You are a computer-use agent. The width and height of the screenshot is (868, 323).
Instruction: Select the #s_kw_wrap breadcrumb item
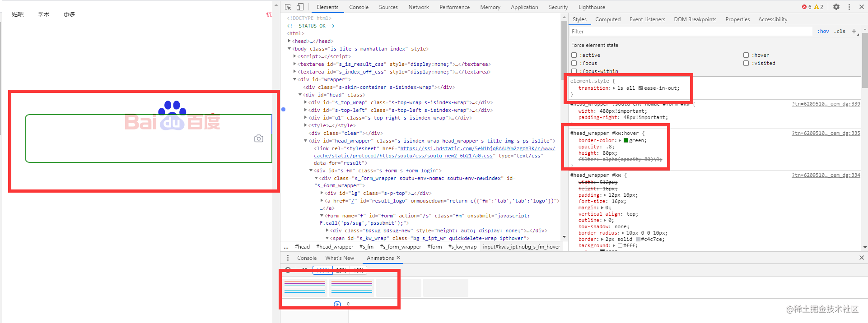click(462, 247)
